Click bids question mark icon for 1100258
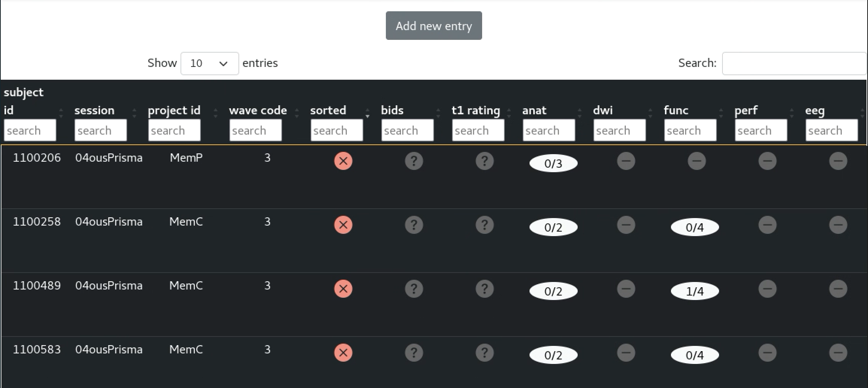This screenshot has width=868, height=388. pyautogui.click(x=414, y=225)
